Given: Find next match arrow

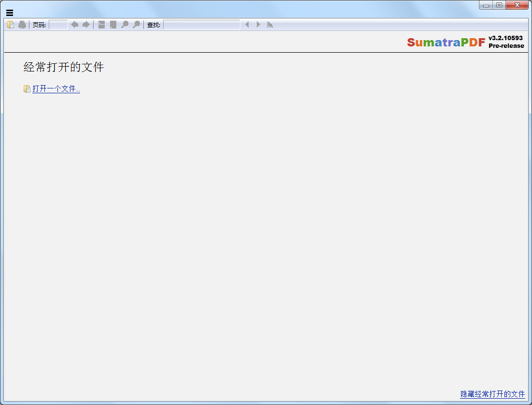Looking at the screenshot, I should (258, 25).
